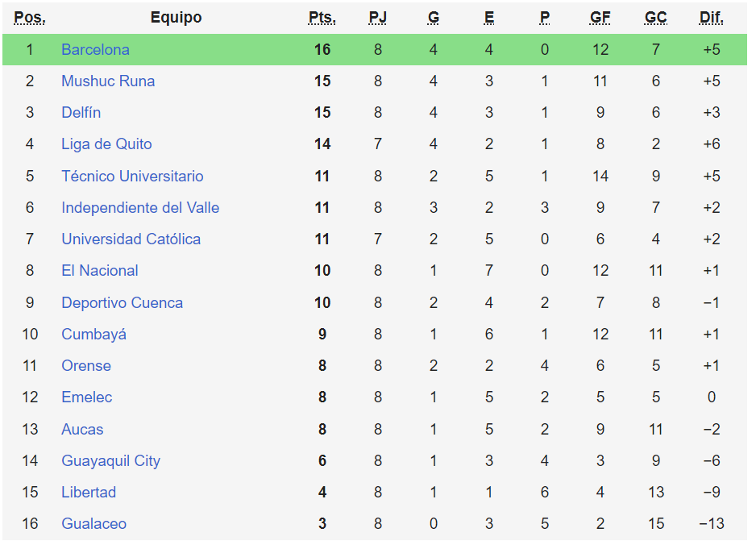Open the Delfín team page

point(81,113)
